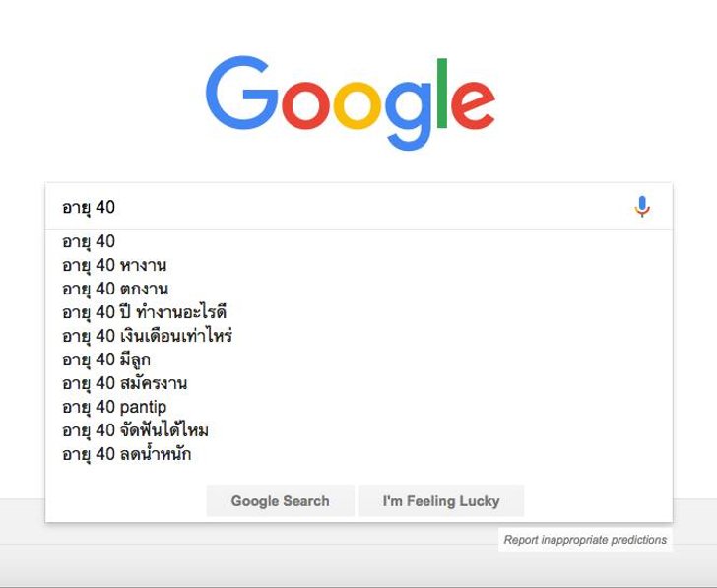This screenshot has width=717, height=588.
Task: Select suggestion อายุ 40 สมัครงาน
Action: pos(358,383)
